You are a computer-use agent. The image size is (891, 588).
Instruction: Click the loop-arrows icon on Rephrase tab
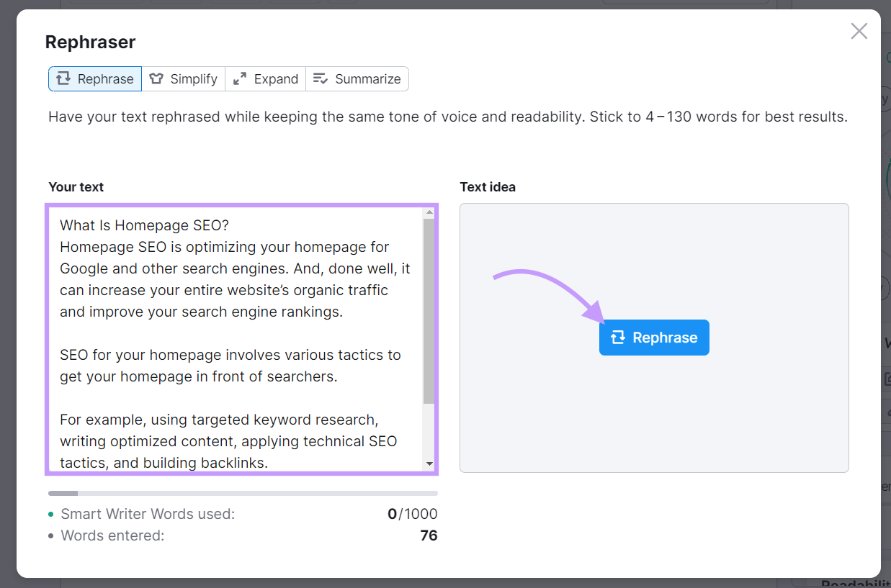pos(63,78)
